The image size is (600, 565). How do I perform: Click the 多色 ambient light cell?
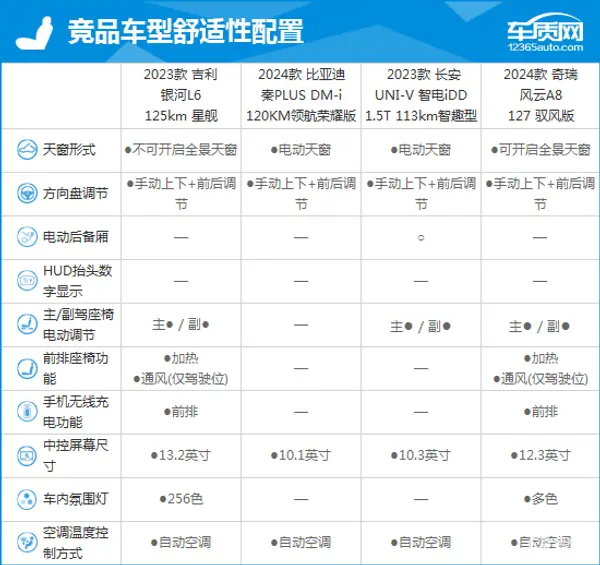click(541, 499)
